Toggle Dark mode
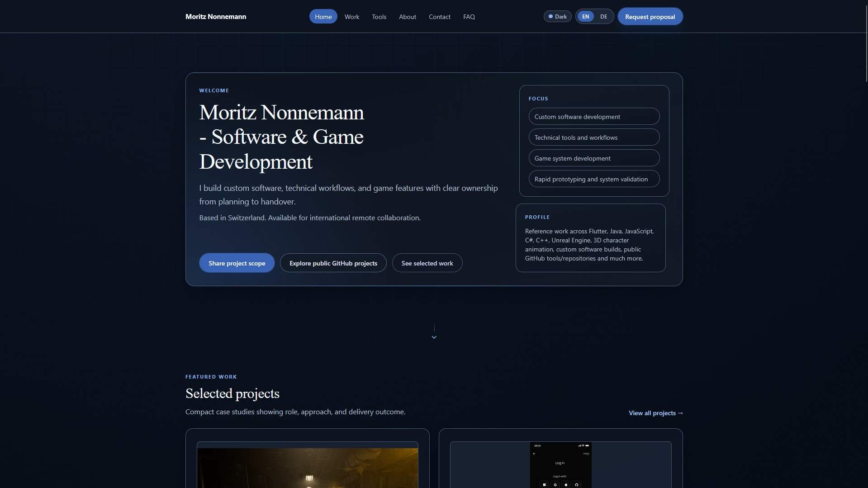 point(557,16)
